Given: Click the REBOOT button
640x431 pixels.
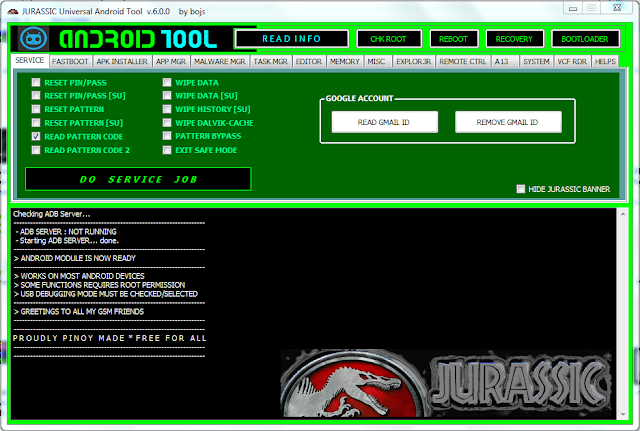Looking at the screenshot, I should tap(453, 39).
